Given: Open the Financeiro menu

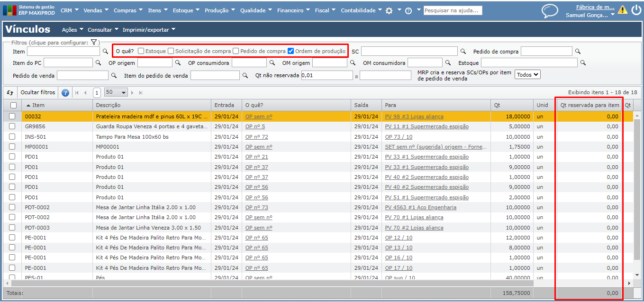Looking at the screenshot, I should [293, 10].
